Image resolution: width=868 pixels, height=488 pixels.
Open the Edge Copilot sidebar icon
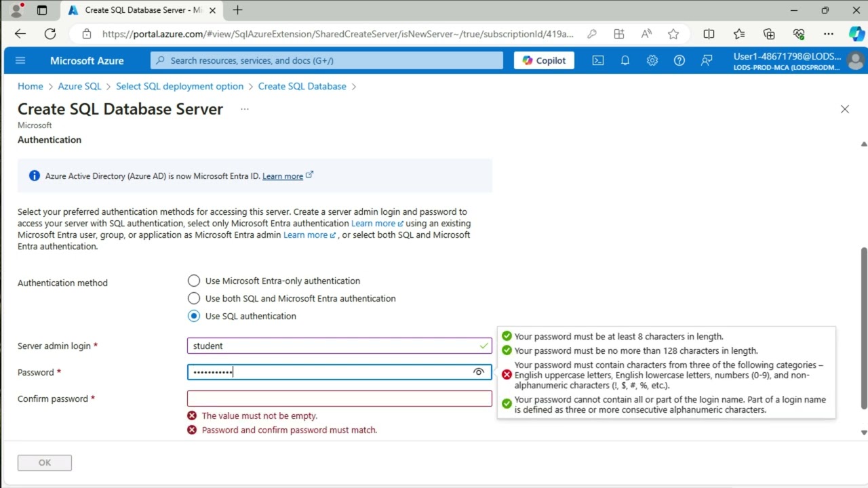point(856,34)
